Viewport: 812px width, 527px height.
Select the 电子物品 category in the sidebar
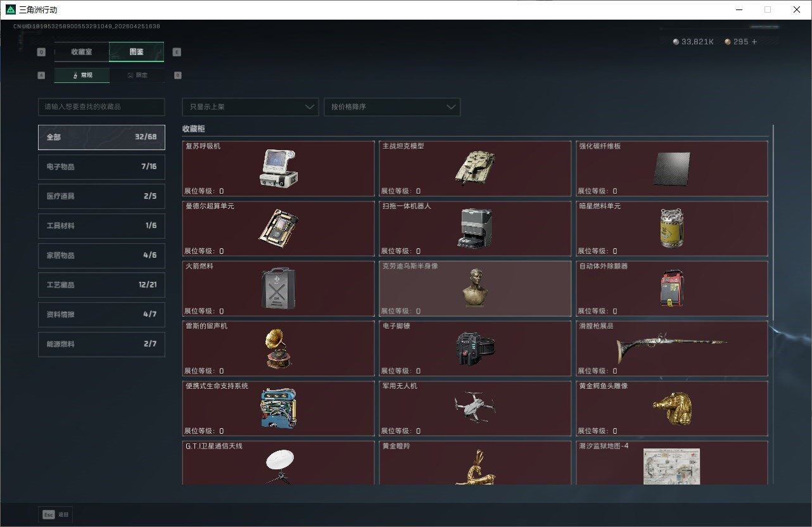[101, 167]
